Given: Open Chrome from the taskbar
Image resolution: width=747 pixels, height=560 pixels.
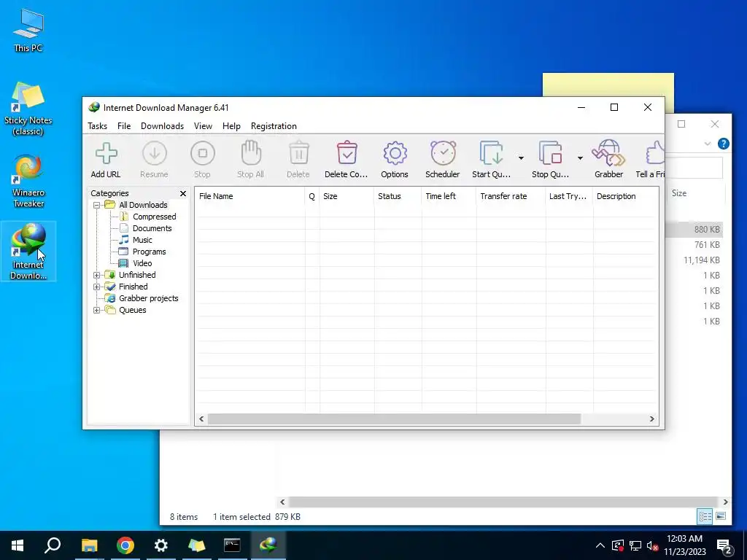Looking at the screenshot, I should [x=125, y=545].
